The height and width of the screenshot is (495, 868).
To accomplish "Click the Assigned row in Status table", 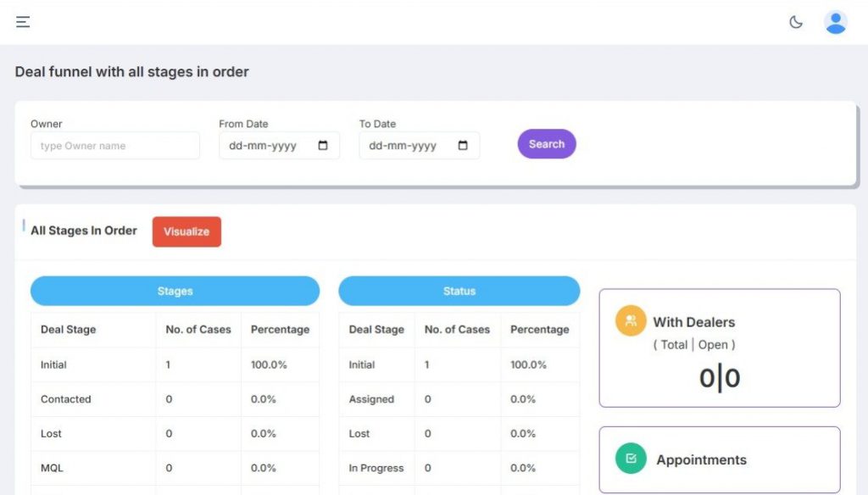I will (371, 399).
